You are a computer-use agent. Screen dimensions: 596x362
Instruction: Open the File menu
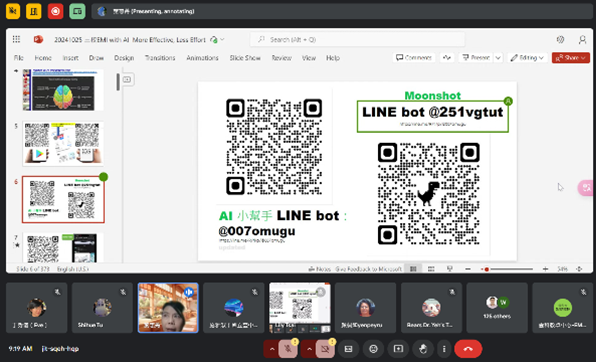(19, 58)
